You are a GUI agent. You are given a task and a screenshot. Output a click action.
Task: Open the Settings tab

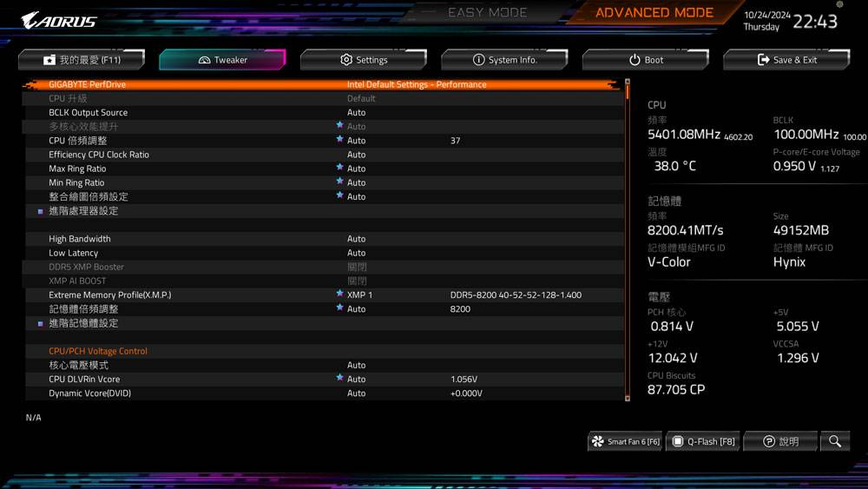pyautogui.click(x=364, y=60)
